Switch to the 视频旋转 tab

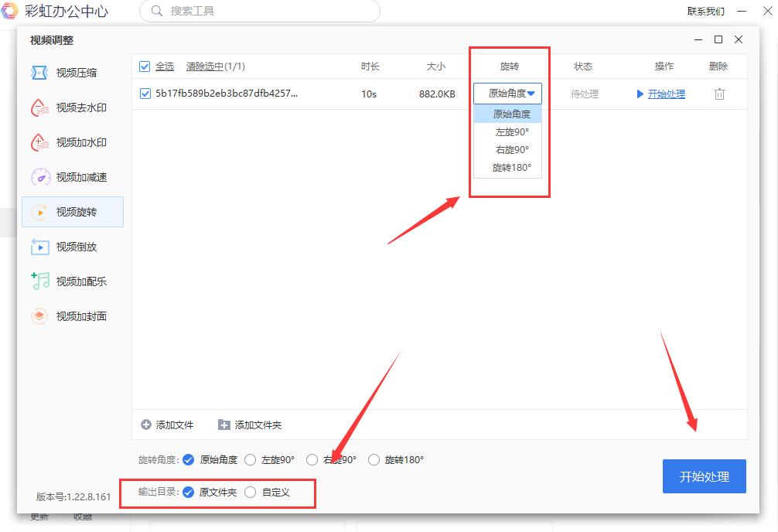click(73, 212)
